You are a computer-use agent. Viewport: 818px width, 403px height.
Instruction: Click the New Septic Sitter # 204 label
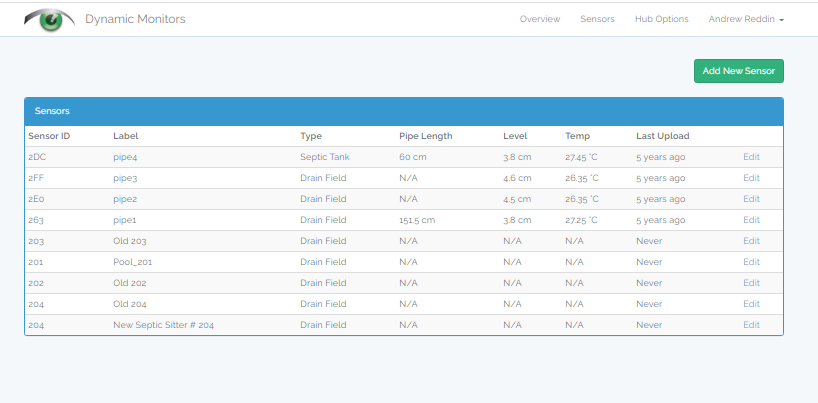tap(163, 325)
